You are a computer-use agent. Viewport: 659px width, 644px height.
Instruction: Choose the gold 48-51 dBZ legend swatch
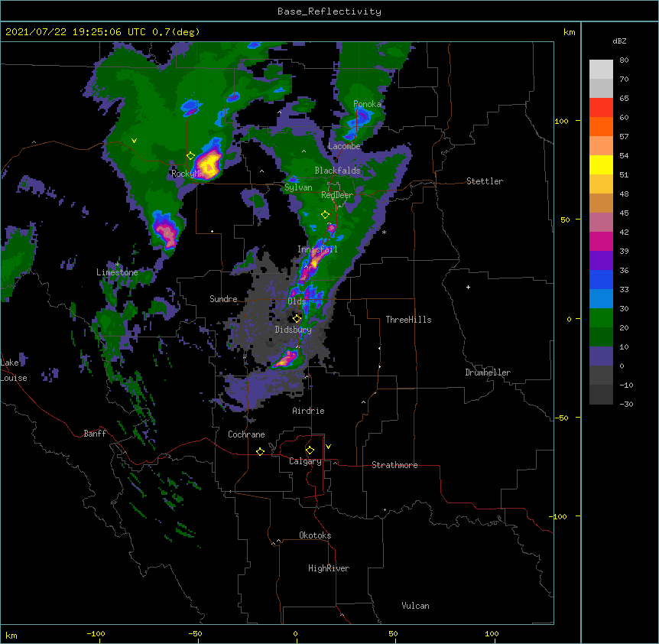point(601,184)
